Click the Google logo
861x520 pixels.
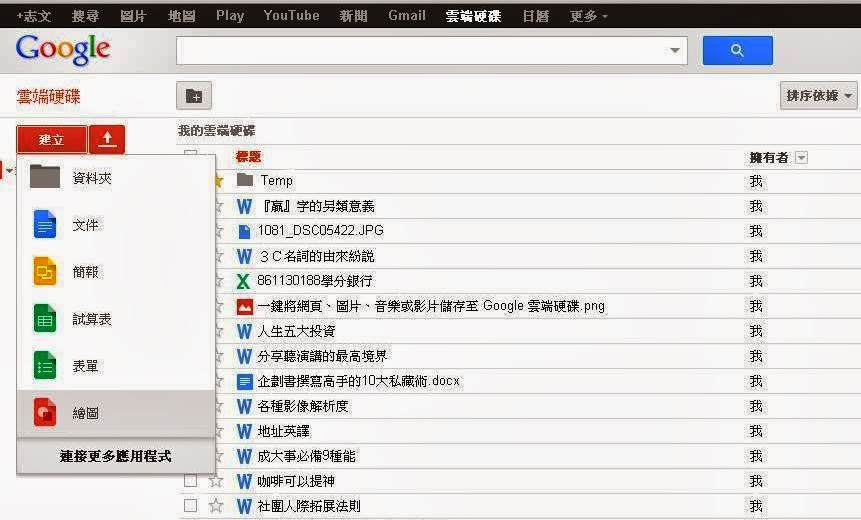(63, 50)
